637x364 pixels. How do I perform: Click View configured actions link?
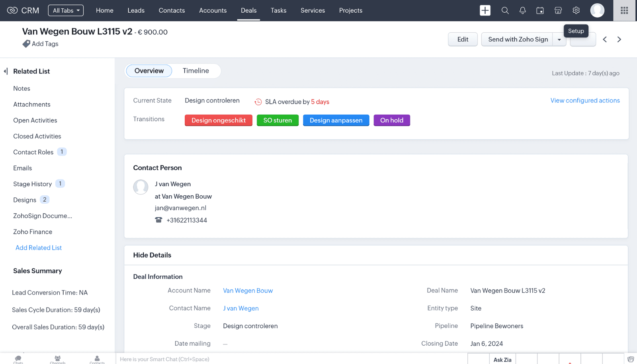(x=585, y=100)
